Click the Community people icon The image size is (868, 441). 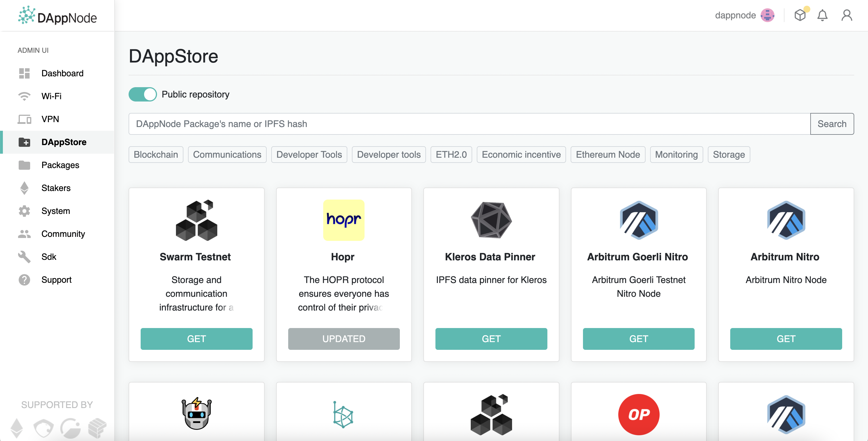24,234
